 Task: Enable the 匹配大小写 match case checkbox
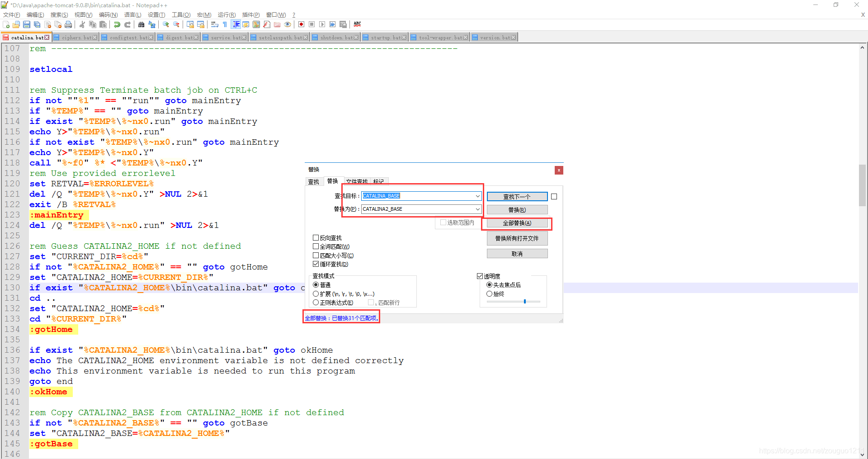click(x=316, y=256)
